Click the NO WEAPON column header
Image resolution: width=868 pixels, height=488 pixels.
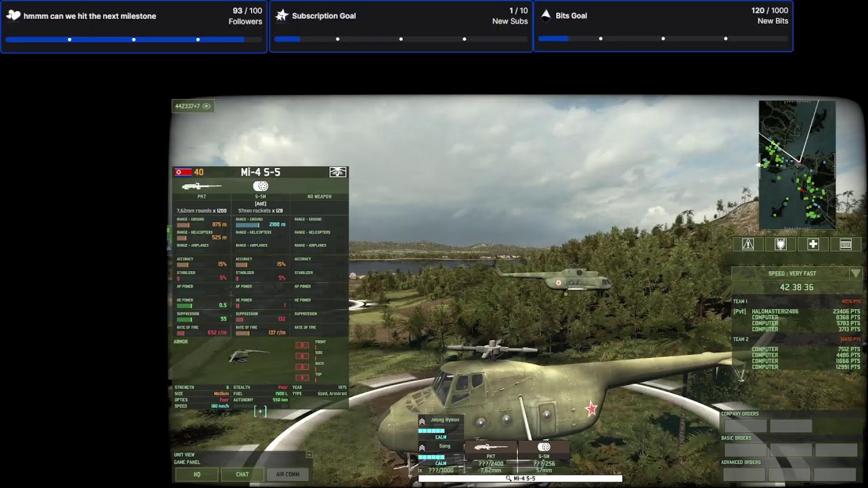[319, 197]
